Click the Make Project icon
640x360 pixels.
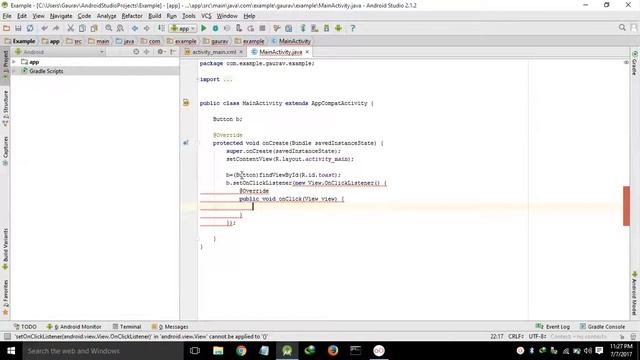(161, 28)
